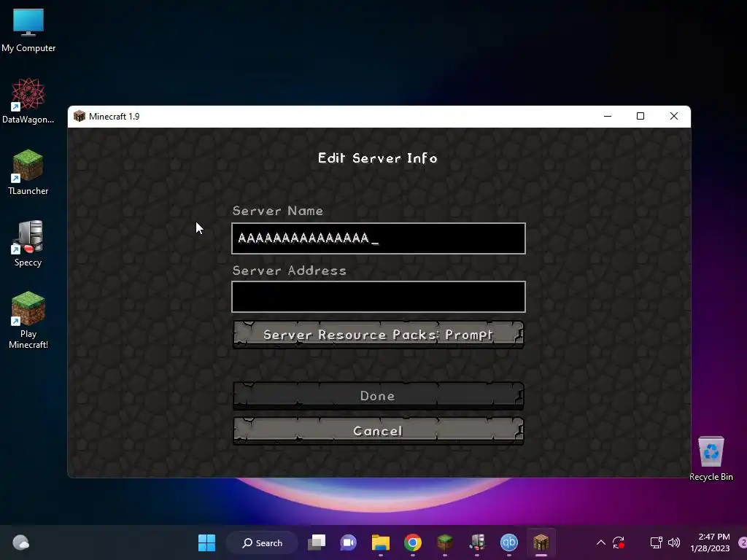Select the Speccy desktop shortcut
This screenshot has height=560, width=747.
click(28, 244)
